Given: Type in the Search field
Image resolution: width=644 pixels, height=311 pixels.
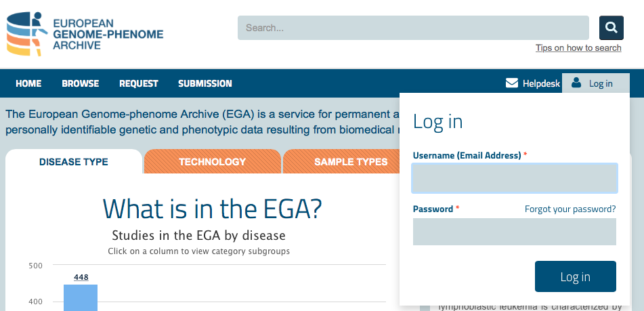Looking at the screenshot, I should (413, 28).
